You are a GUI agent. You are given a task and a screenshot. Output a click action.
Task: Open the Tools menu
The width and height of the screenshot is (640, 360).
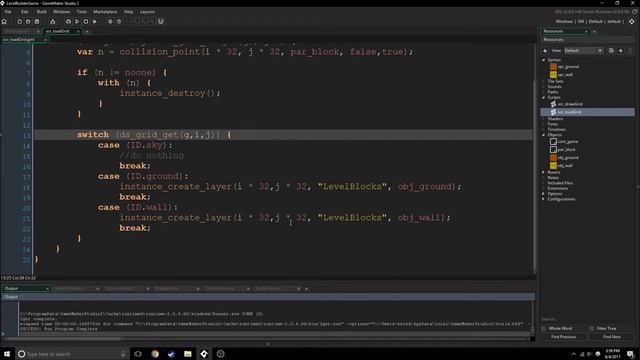(82, 12)
